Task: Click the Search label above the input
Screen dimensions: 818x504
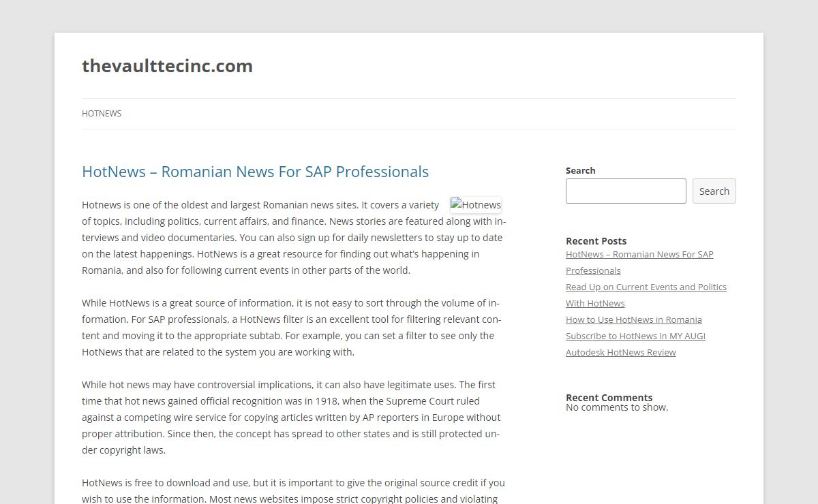Action: (x=580, y=170)
